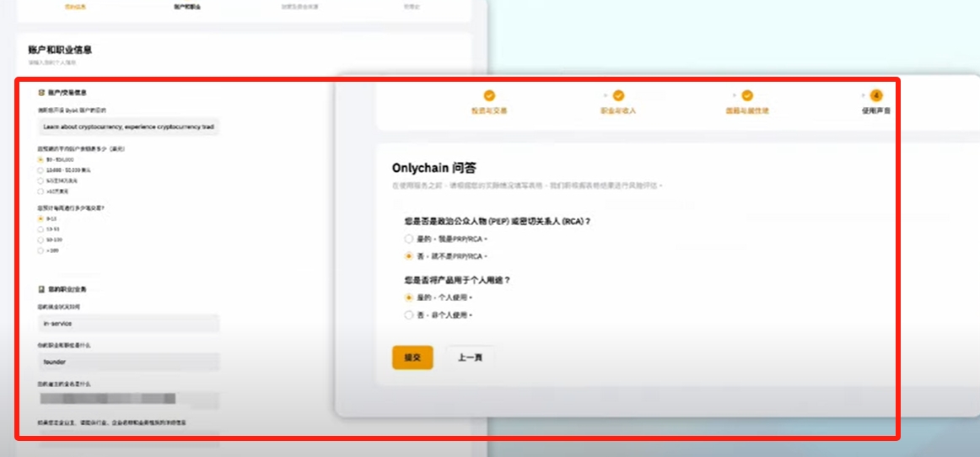The width and height of the screenshot is (980, 457).
Task: Select the 10-50 weekly trades radio
Action: [40, 229]
